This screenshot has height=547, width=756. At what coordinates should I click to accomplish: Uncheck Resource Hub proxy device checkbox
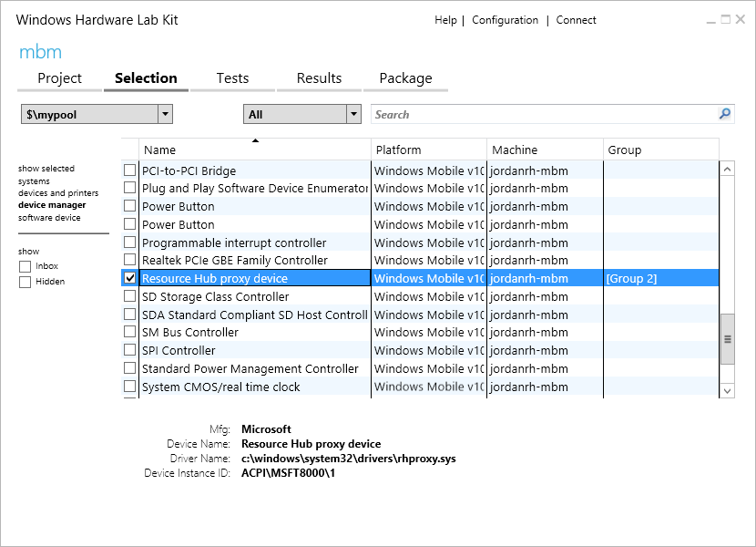tap(129, 278)
